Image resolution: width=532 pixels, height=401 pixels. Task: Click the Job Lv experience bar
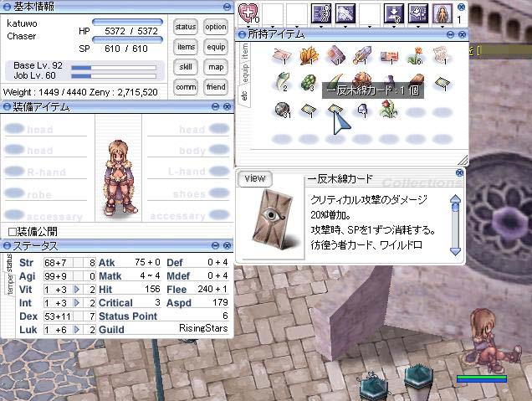tap(114, 75)
